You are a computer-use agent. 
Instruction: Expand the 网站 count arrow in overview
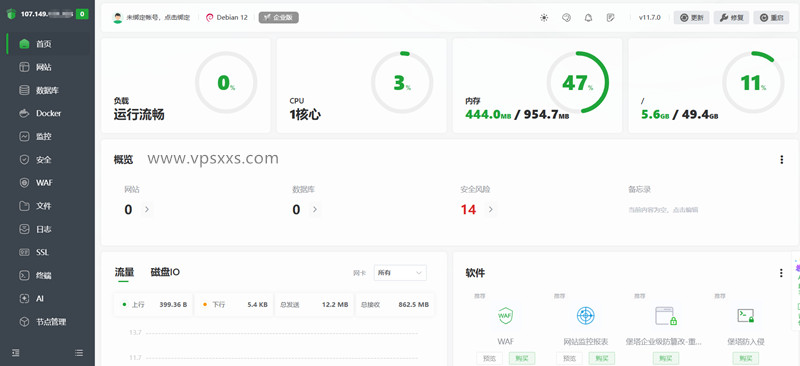click(147, 209)
